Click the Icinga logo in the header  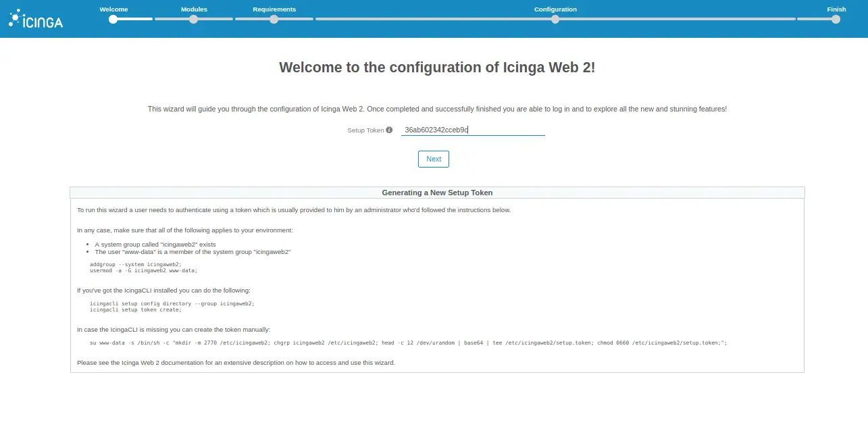coord(36,19)
